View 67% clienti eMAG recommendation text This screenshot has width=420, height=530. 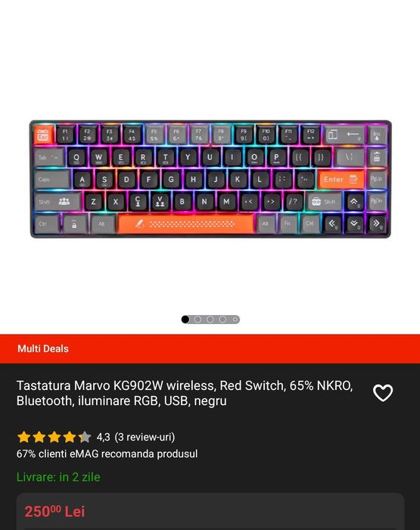[107, 454]
